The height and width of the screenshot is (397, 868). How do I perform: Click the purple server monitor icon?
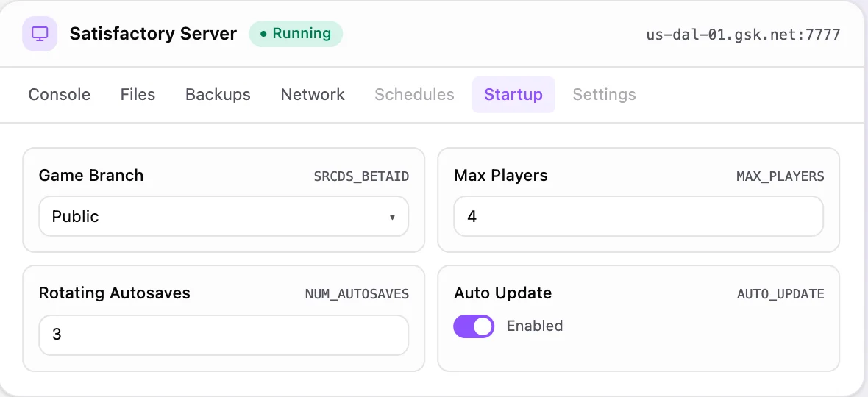click(x=40, y=34)
